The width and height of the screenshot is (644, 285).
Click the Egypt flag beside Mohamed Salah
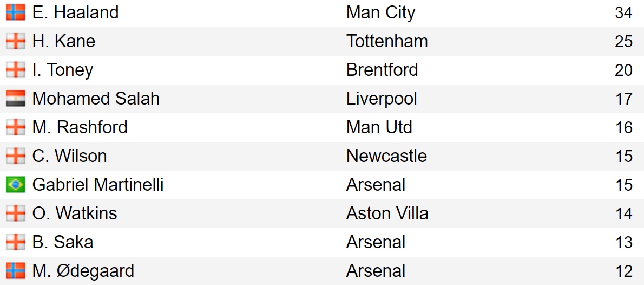coord(16,99)
